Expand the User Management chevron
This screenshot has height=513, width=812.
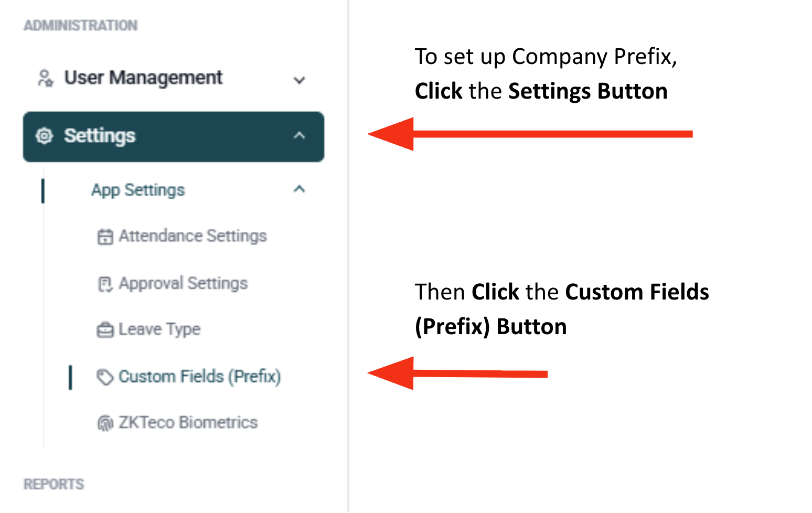(x=299, y=80)
